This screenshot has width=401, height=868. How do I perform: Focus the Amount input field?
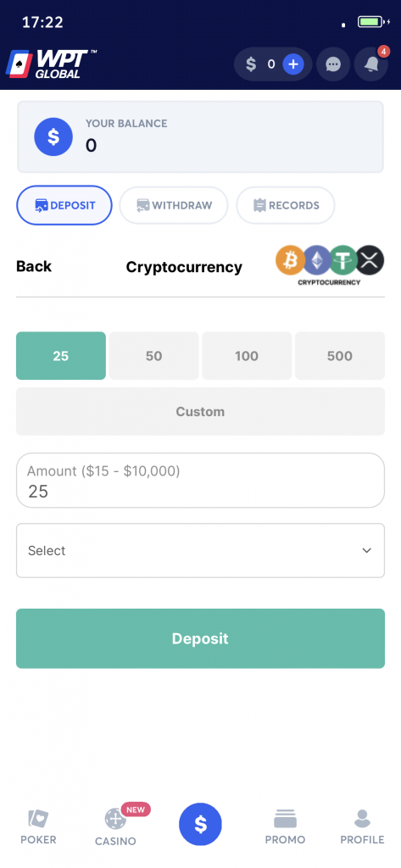[x=200, y=481]
